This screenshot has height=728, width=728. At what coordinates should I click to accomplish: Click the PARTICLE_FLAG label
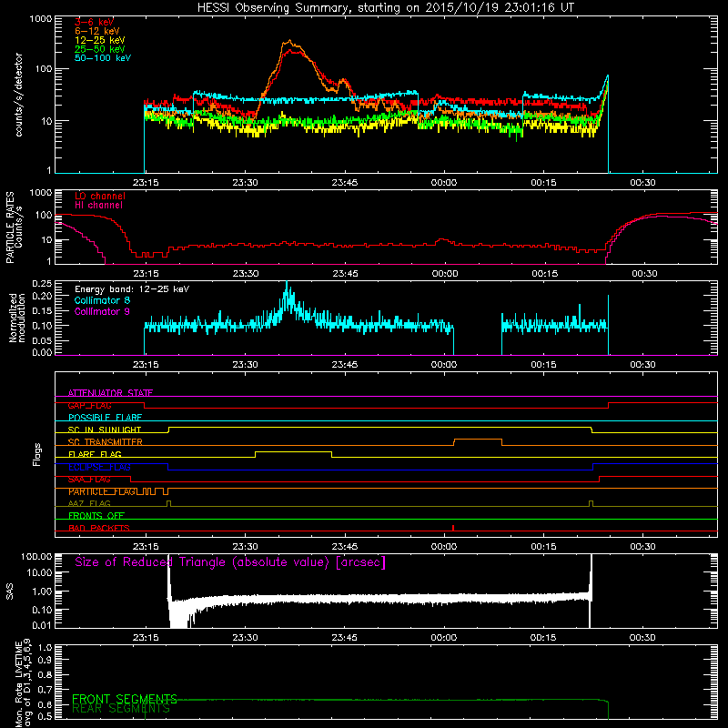pos(102,491)
